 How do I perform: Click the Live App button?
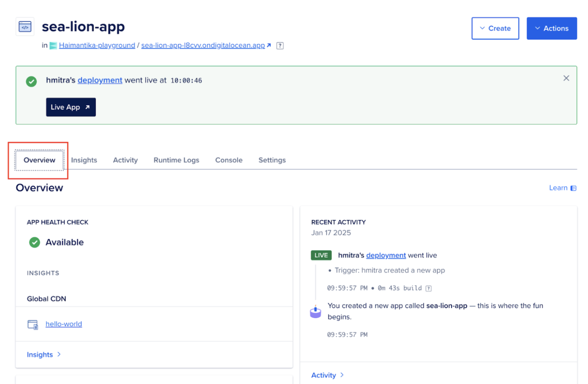[x=71, y=107]
